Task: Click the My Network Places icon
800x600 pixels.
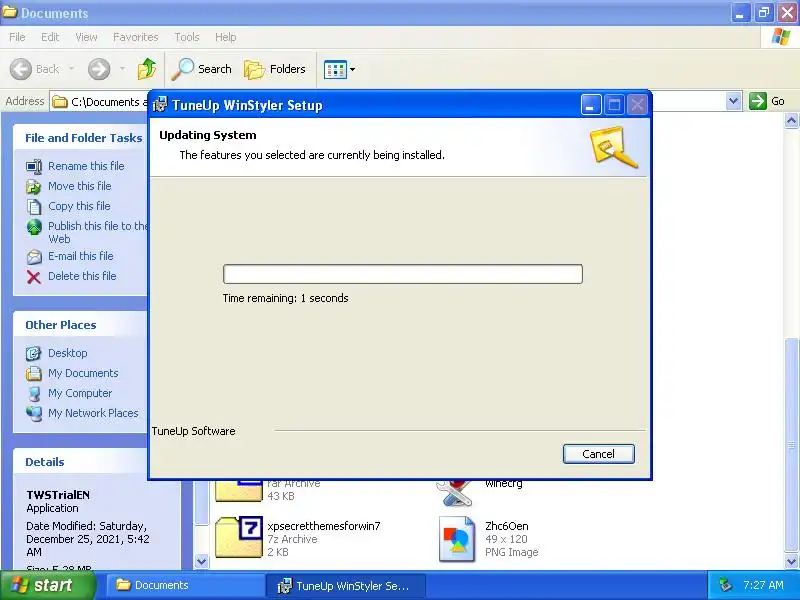Action: [x=34, y=413]
